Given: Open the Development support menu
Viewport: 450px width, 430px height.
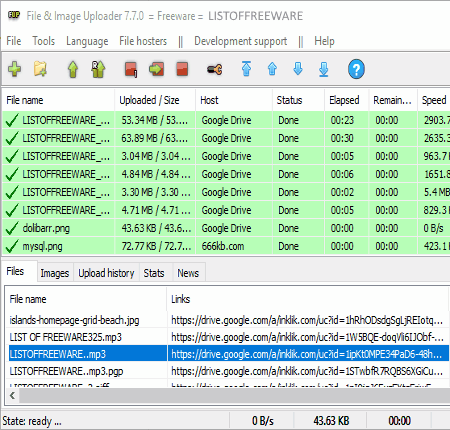Looking at the screenshot, I should coord(241,41).
